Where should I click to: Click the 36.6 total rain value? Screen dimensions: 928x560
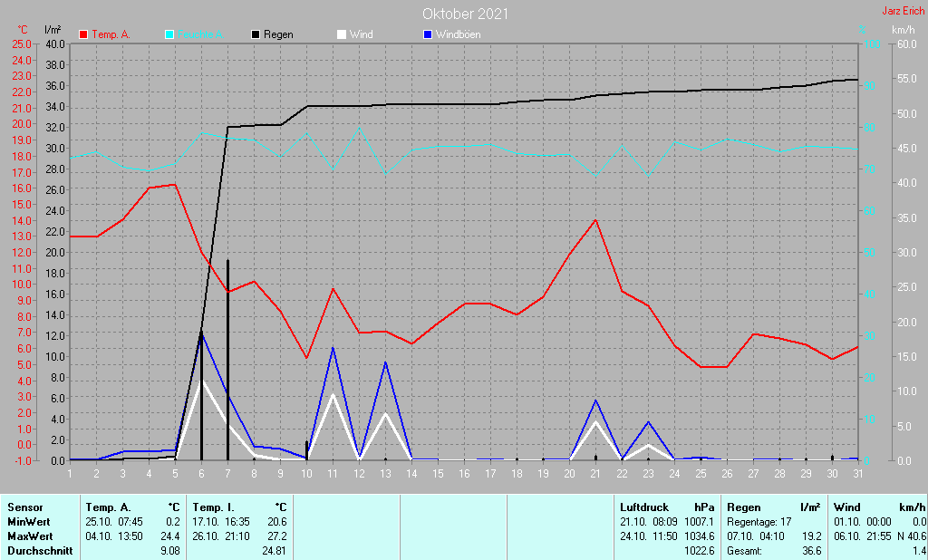click(811, 551)
